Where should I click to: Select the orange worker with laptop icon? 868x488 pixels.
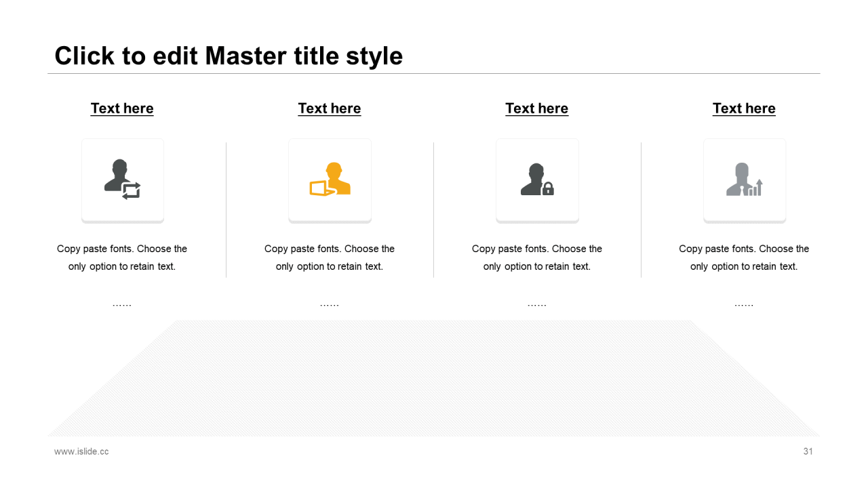pos(330,180)
